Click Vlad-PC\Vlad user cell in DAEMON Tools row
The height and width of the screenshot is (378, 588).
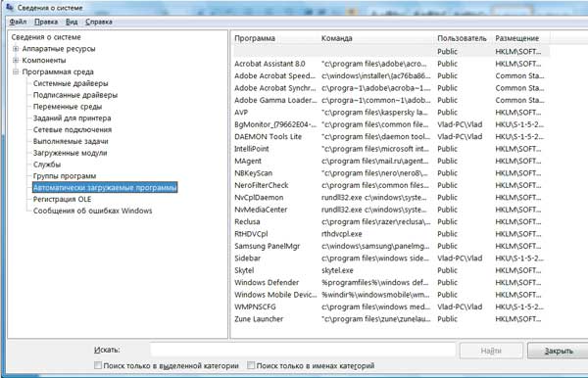coord(460,137)
